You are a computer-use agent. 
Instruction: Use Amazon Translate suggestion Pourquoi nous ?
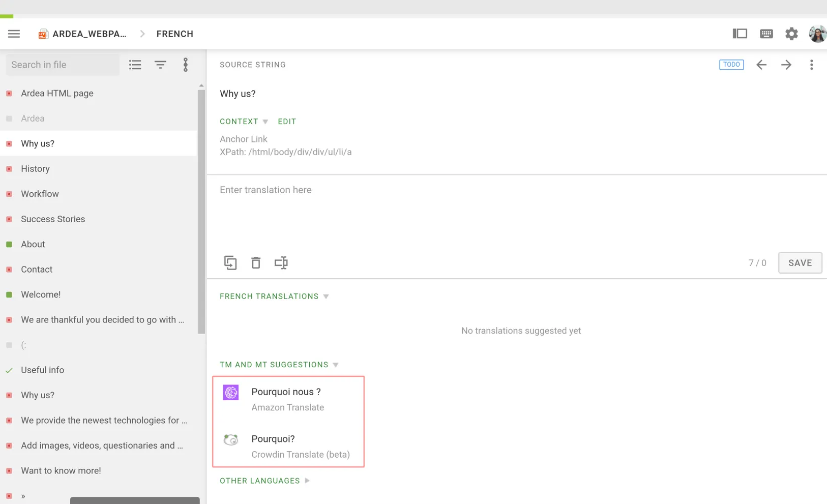(x=288, y=399)
